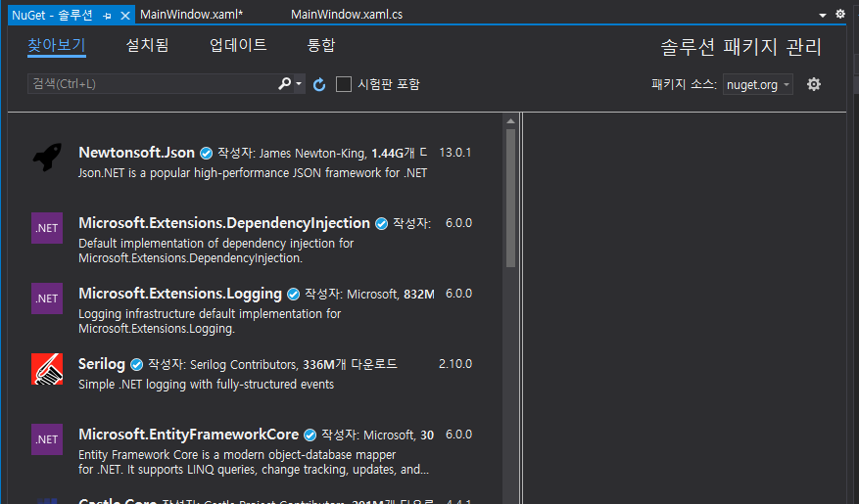Select the Serilog package name
This screenshot has height=504, width=859.
102,364
